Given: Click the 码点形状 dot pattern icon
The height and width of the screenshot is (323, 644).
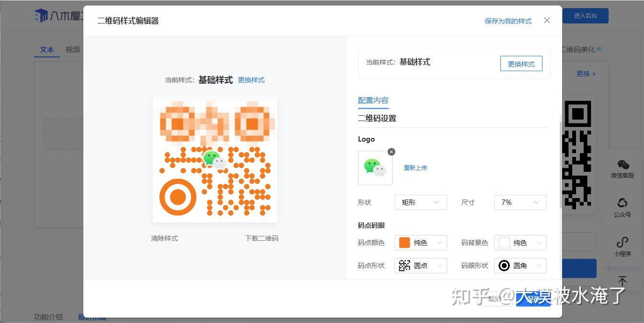Looking at the screenshot, I should 405,266.
